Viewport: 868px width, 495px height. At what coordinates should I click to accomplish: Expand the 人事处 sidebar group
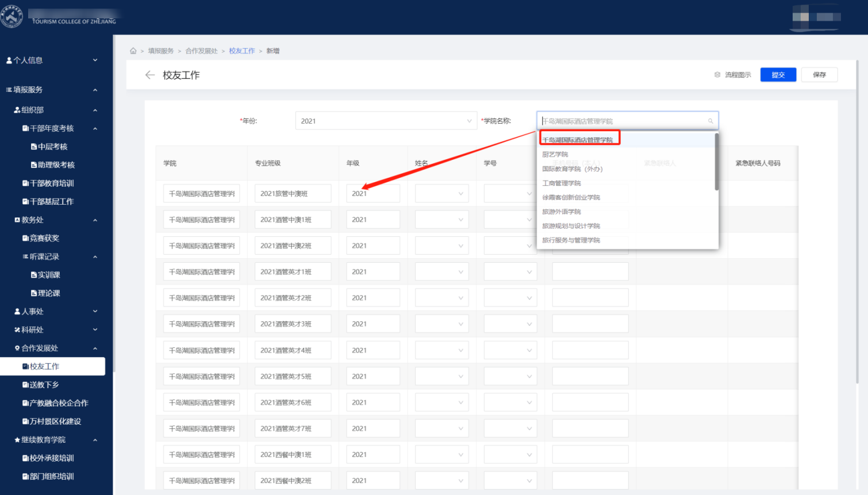click(x=52, y=312)
